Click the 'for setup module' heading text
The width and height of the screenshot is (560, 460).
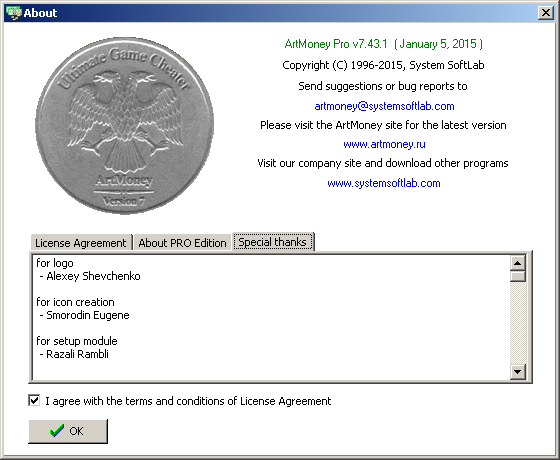coord(77,341)
